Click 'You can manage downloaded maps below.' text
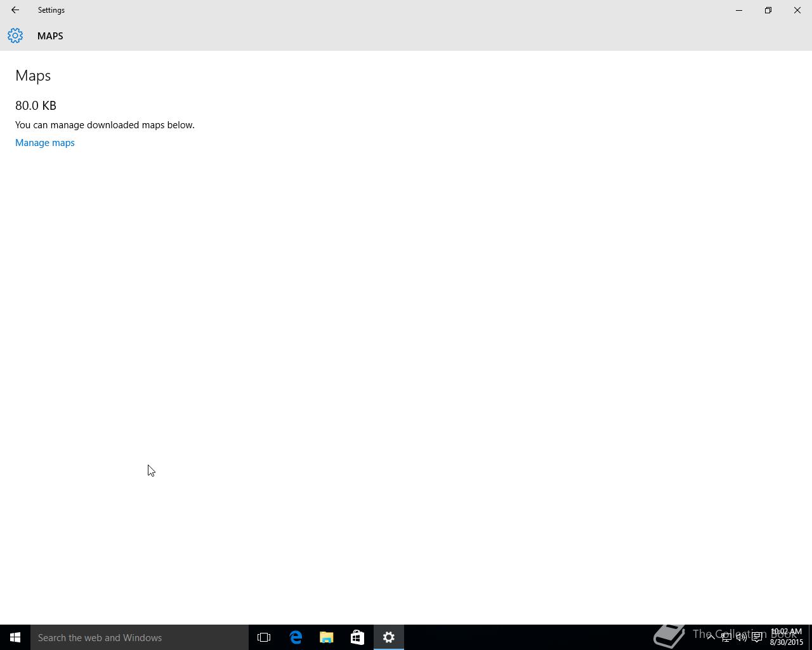 click(105, 125)
